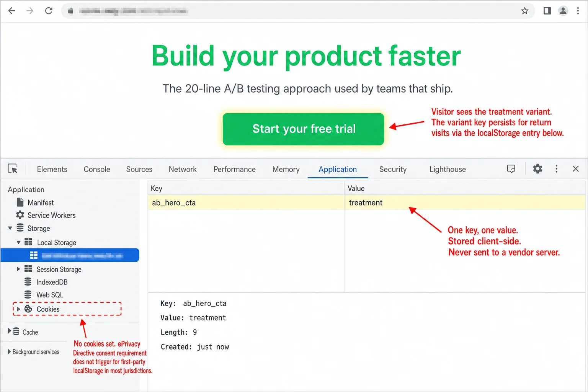Click 'Length: 9' in the preview pane

tap(178, 332)
